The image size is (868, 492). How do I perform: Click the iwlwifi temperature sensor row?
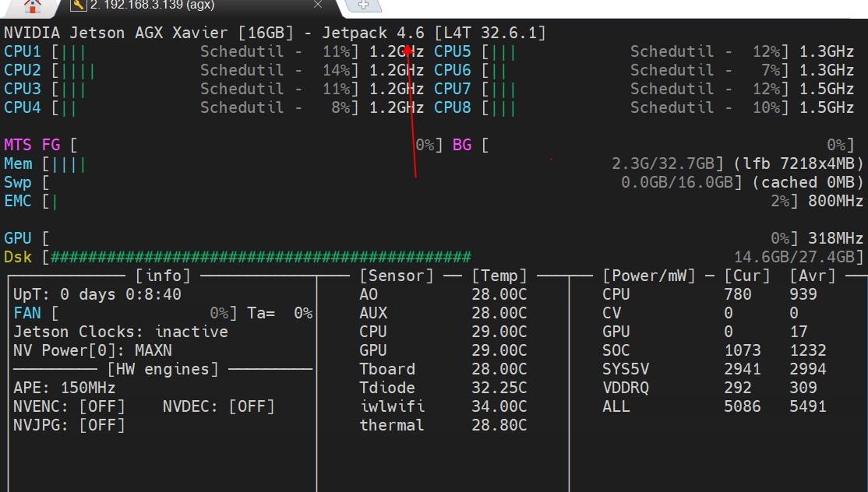pyautogui.click(x=443, y=406)
